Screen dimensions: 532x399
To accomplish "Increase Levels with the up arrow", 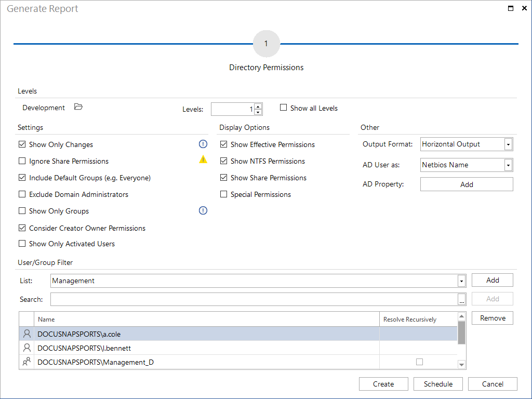I will click(x=258, y=106).
